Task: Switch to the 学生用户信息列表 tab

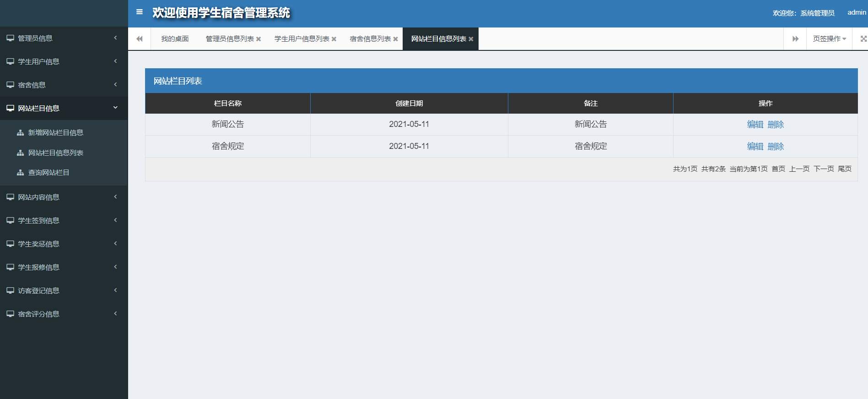Action: [x=302, y=39]
